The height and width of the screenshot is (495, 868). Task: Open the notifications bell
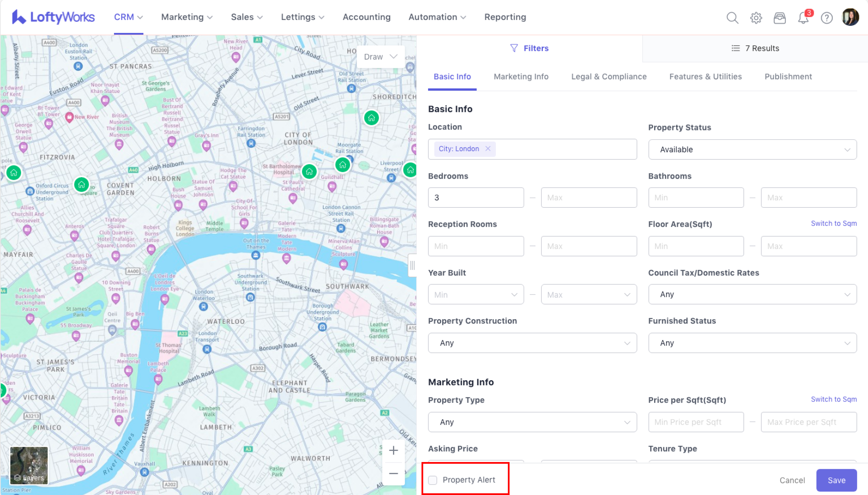pos(803,18)
